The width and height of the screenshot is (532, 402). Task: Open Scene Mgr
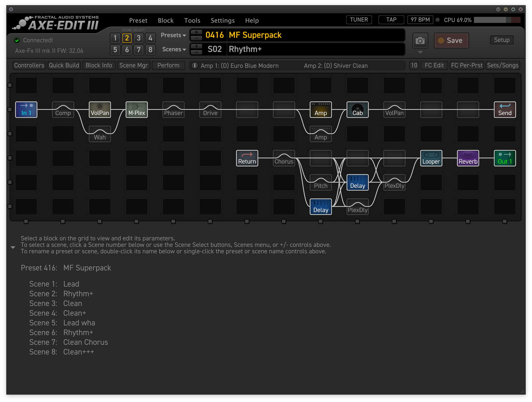pyautogui.click(x=134, y=65)
